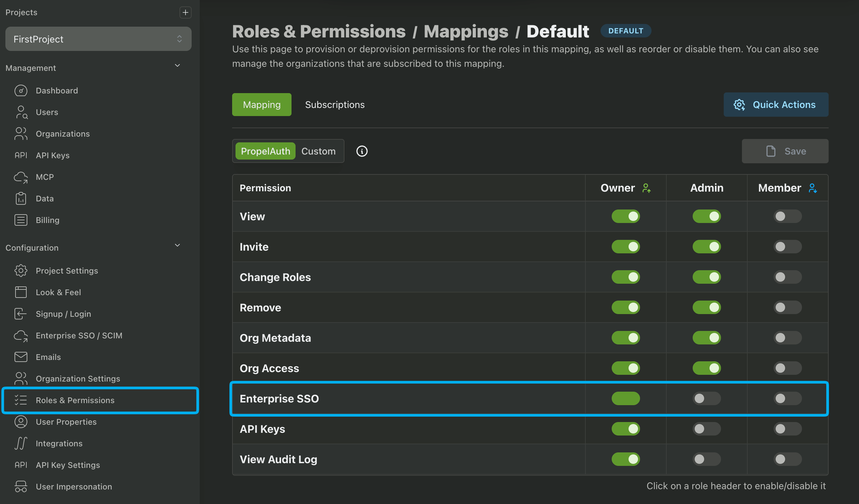Open the FirstProject project selector
Screen dimensions: 859x504
tap(98, 39)
